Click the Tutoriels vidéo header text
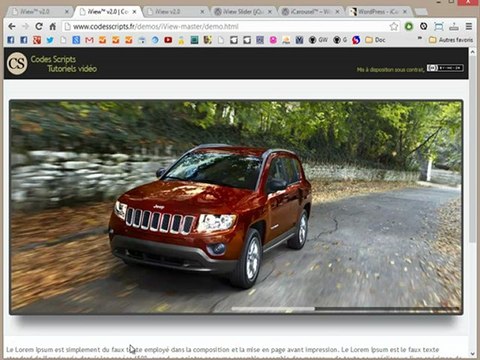This screenshot has width=480, height=360. 72,69
